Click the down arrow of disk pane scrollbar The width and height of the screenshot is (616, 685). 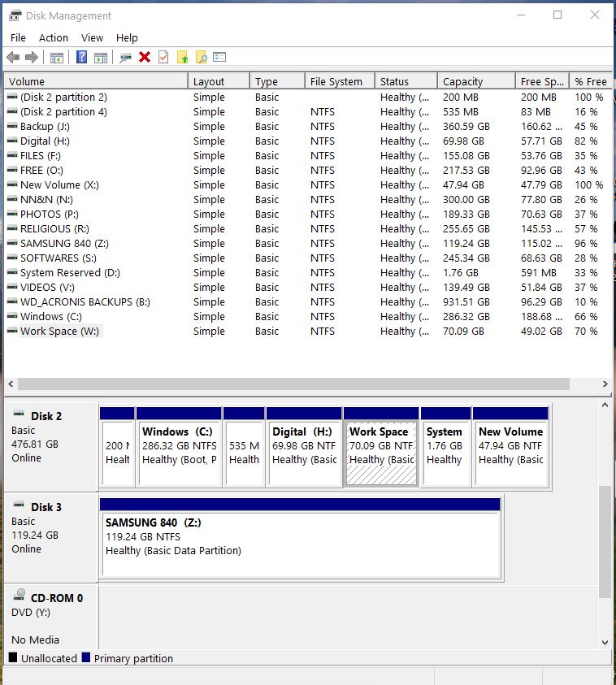[605, 642]
